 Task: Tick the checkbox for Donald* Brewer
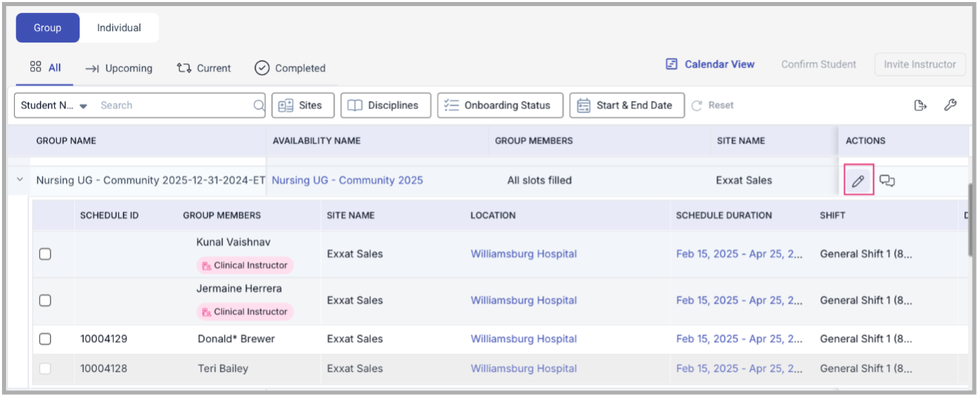click(x=45, y=339)
